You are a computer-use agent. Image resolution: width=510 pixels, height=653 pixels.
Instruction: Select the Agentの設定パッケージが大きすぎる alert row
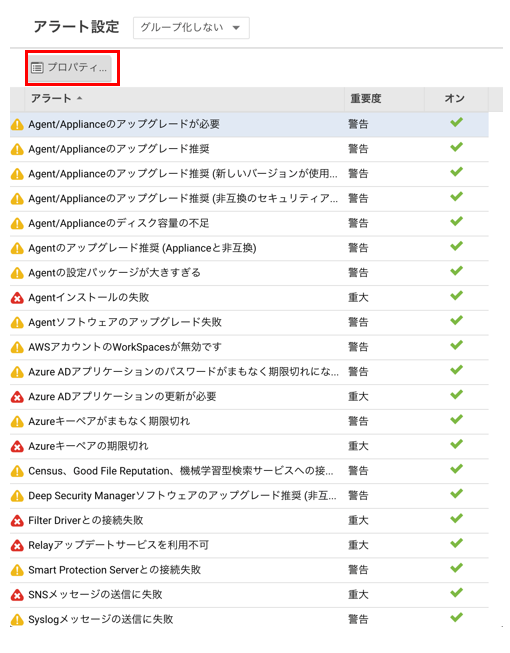[249, 273]
